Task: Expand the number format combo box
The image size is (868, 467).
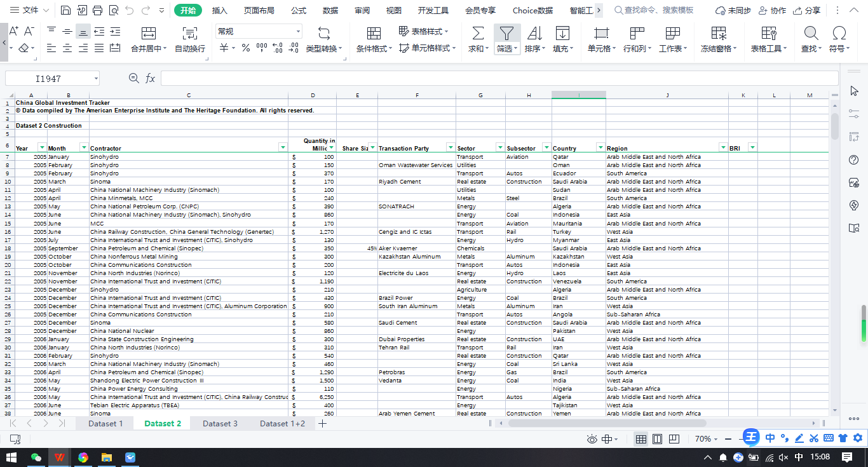Action: 298,32
